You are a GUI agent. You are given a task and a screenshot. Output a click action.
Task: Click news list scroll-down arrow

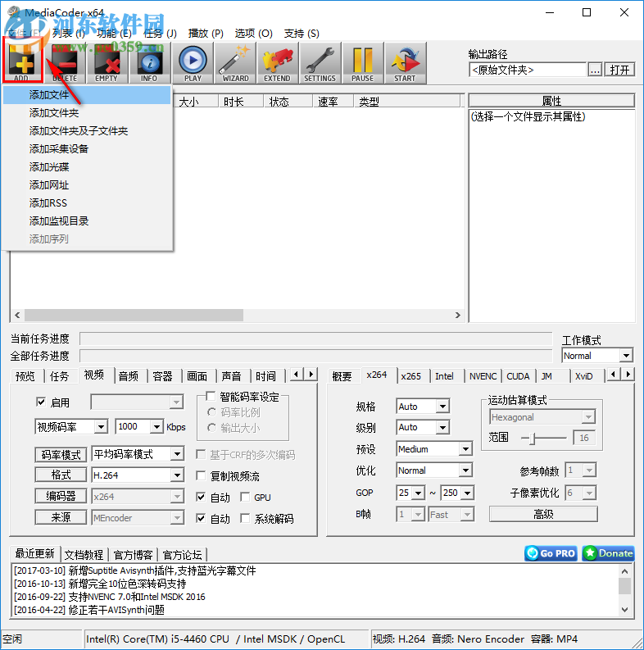click(x=625, y=609)
